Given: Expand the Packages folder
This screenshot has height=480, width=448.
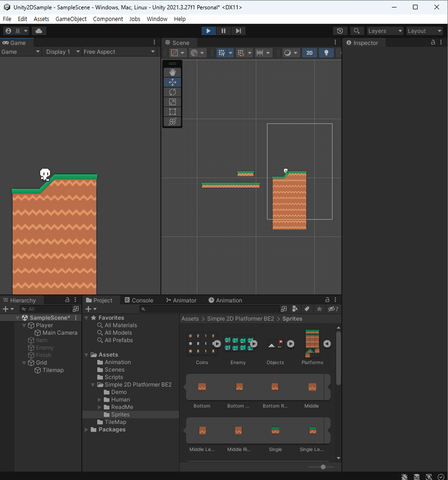Looking at the screenshot, I should tap(87, 430).
